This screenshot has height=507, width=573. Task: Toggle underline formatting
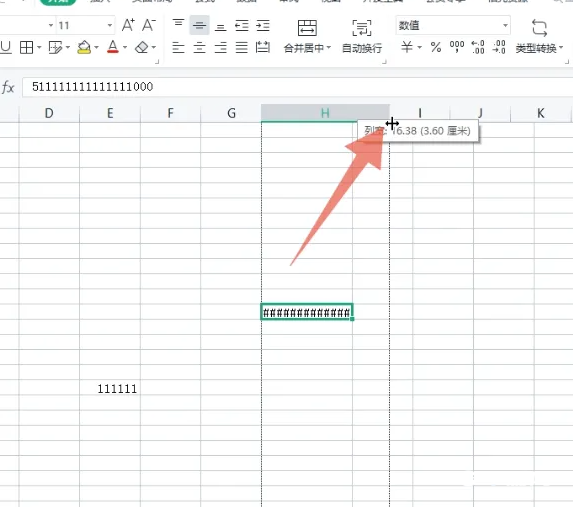point(5,47)
